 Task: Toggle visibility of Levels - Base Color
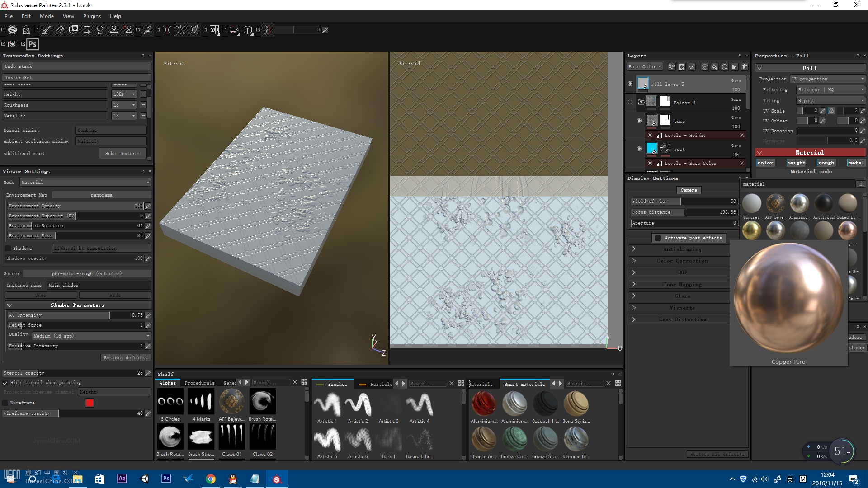pyautogui.click(x=650, y=163)
